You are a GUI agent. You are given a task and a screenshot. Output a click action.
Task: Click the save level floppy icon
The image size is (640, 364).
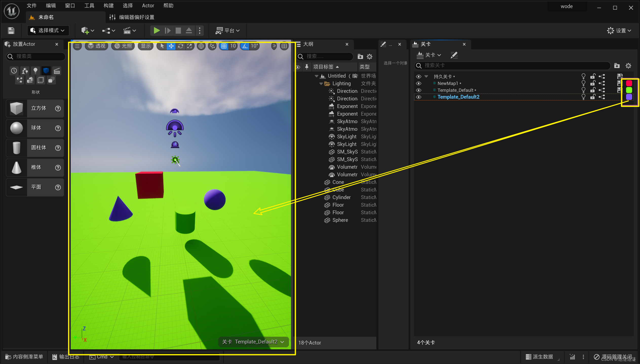pos(11,31)
